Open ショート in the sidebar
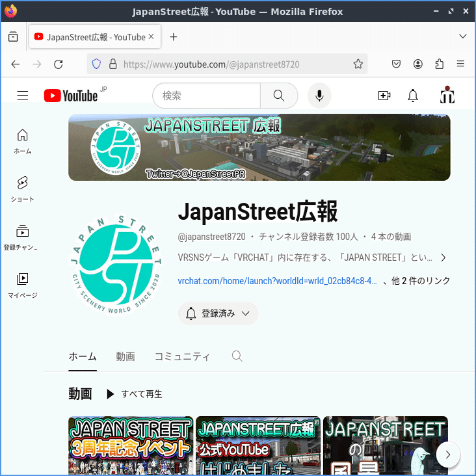This screenshot has width=476, height=476. click(x=23, y=189)
